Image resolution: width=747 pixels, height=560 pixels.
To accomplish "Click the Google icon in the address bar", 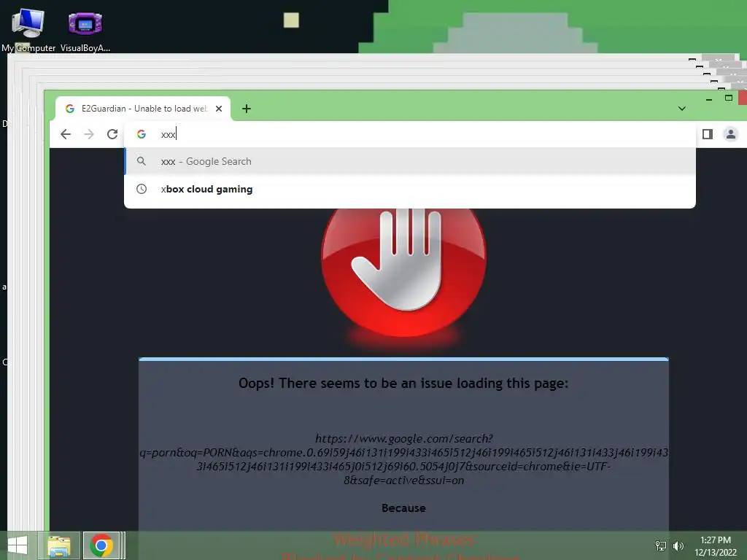I will pos(142,134).
